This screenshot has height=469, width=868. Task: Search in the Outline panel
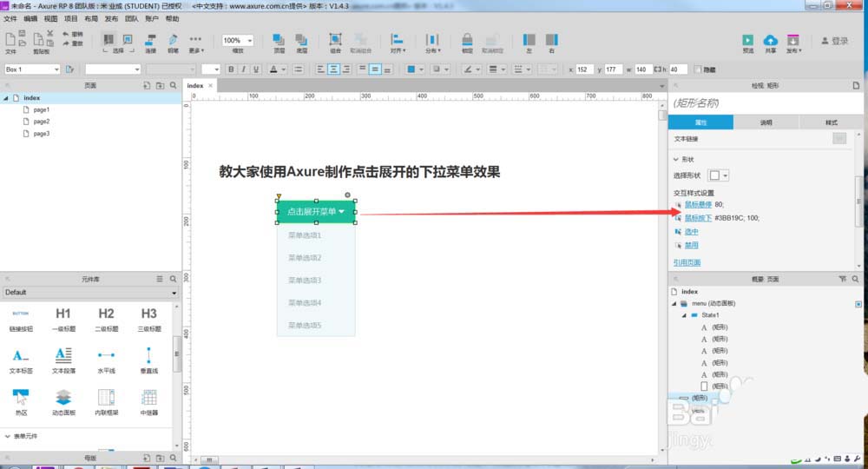(x=856, y=279)
